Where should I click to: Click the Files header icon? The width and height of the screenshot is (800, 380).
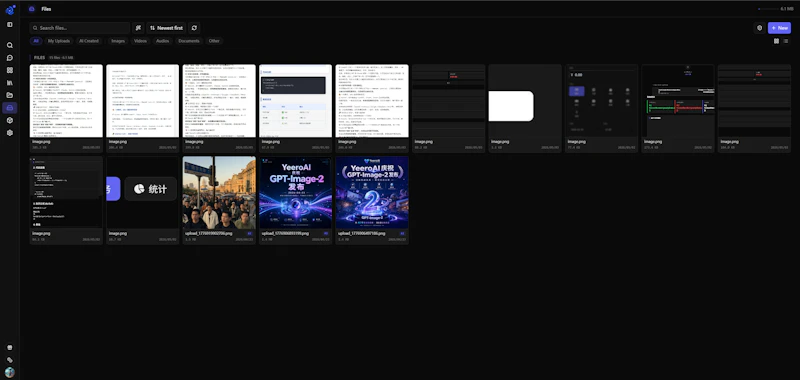(x=32, y=9)
